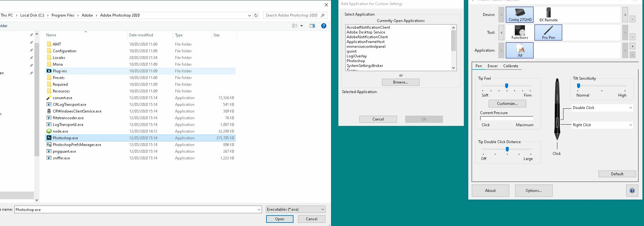Select the EK Remote device icon

coord(548,15)
